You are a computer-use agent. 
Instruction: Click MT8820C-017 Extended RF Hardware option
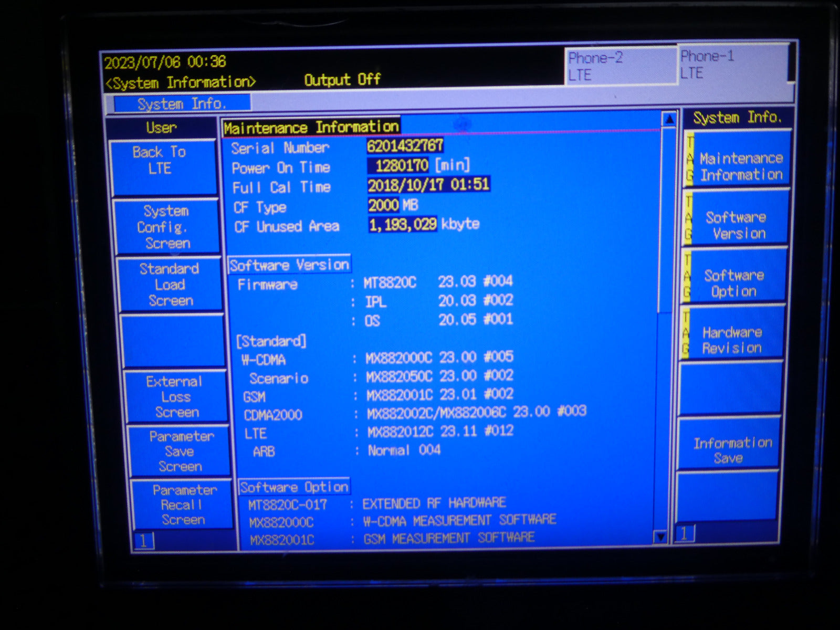377,504
